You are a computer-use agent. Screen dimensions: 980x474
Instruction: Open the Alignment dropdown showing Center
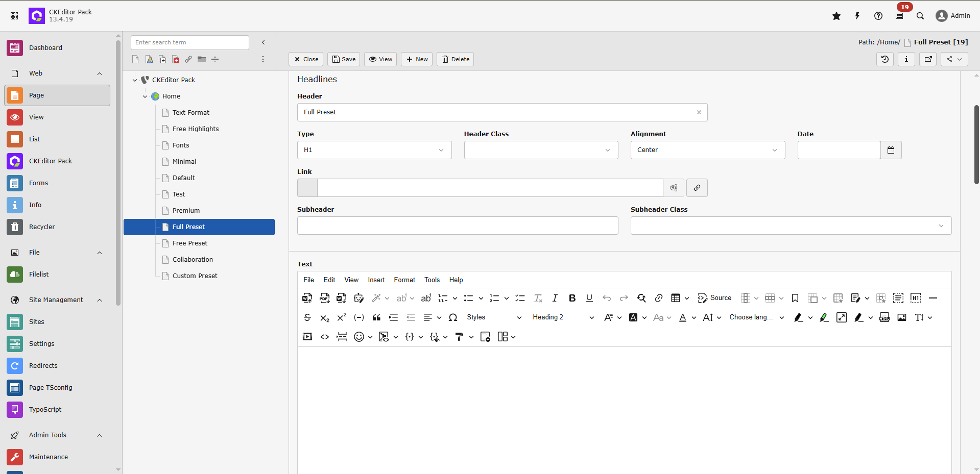coord(707,150)
